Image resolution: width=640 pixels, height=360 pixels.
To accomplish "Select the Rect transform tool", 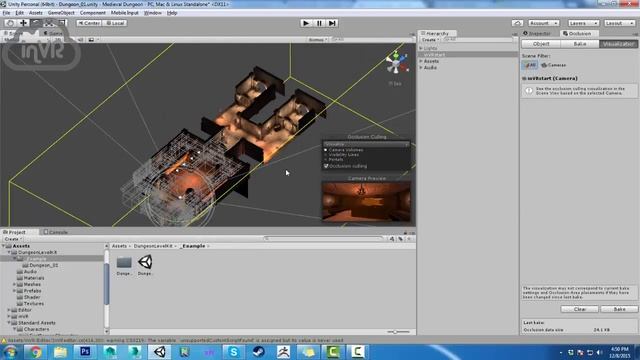I will [x=61, y=23].
